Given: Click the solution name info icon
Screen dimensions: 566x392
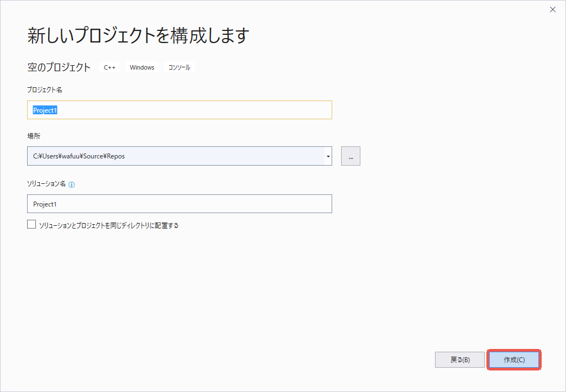Looking at the screenshot, I should pos(72,185).
